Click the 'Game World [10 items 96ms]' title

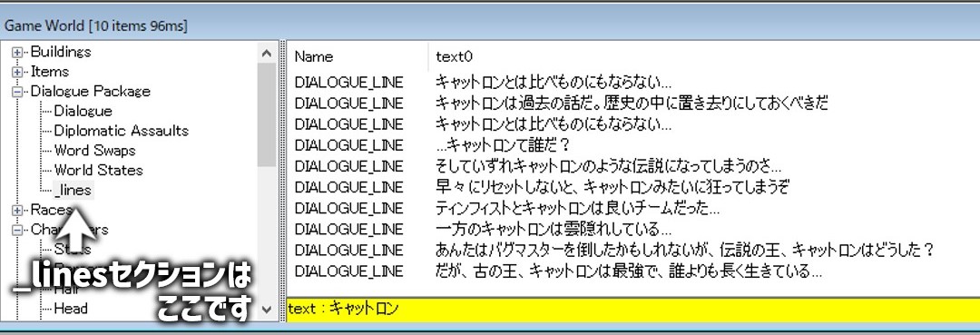point(96,26)
